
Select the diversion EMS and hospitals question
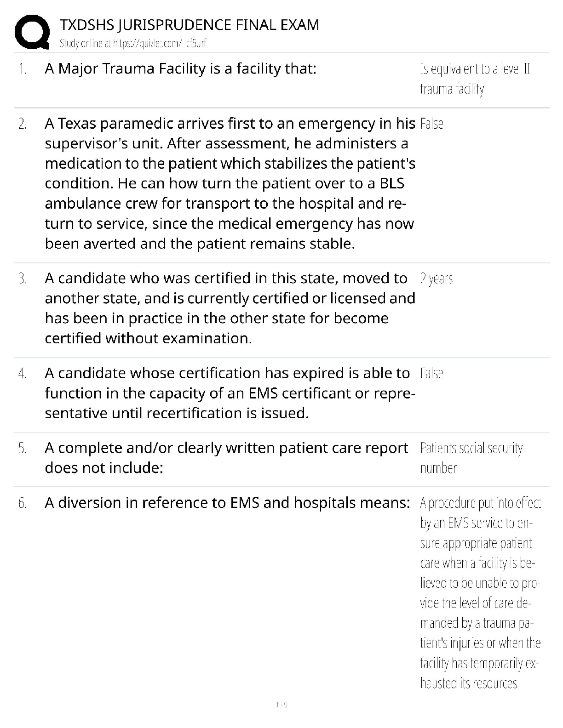[x=227, y=503]
